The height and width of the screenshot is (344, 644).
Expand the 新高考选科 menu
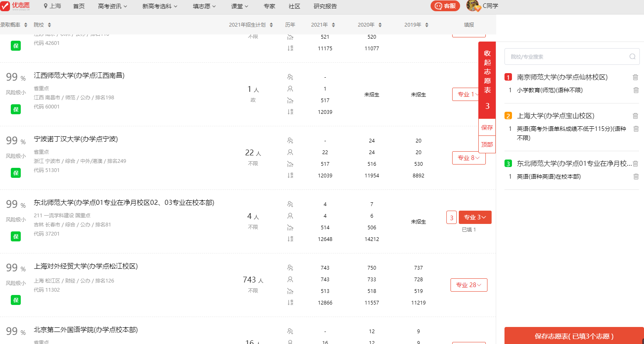point(160,6)
